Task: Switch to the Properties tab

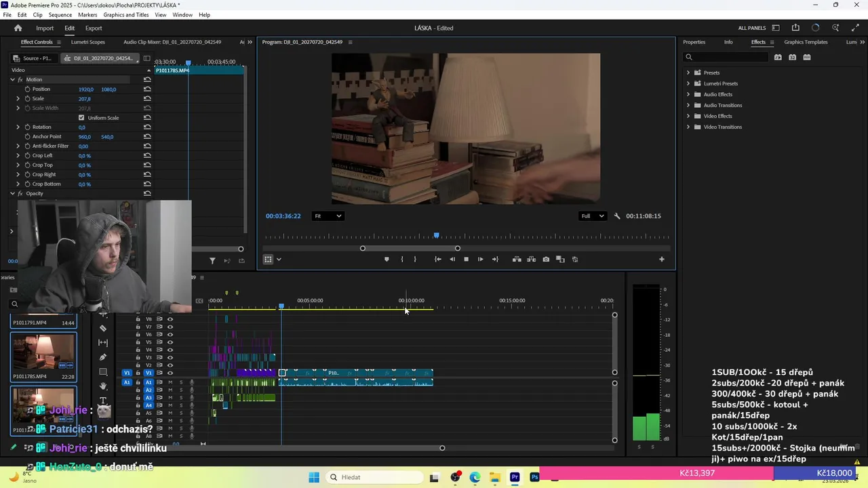Action: pos(694,42)
